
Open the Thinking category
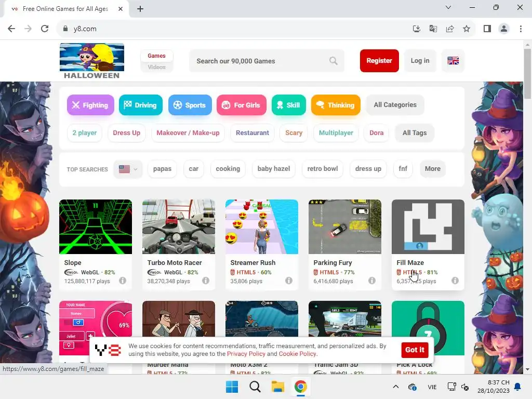336,105
